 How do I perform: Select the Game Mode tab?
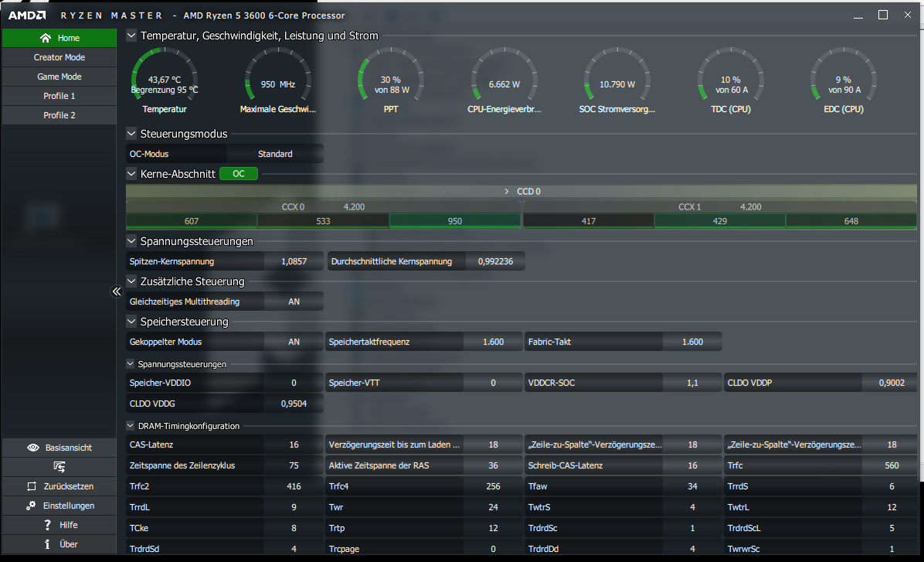[x=59, y=77]
